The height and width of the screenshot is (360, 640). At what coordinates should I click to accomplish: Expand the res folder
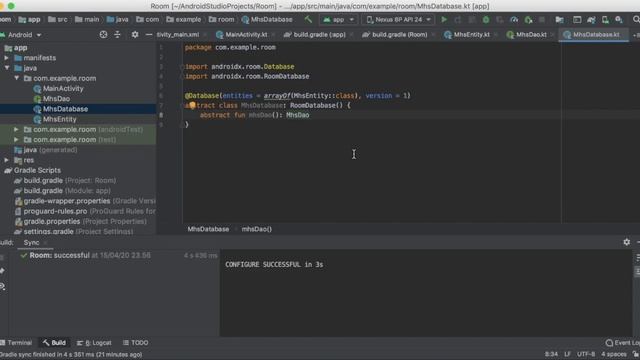click(x=7, y=160)
